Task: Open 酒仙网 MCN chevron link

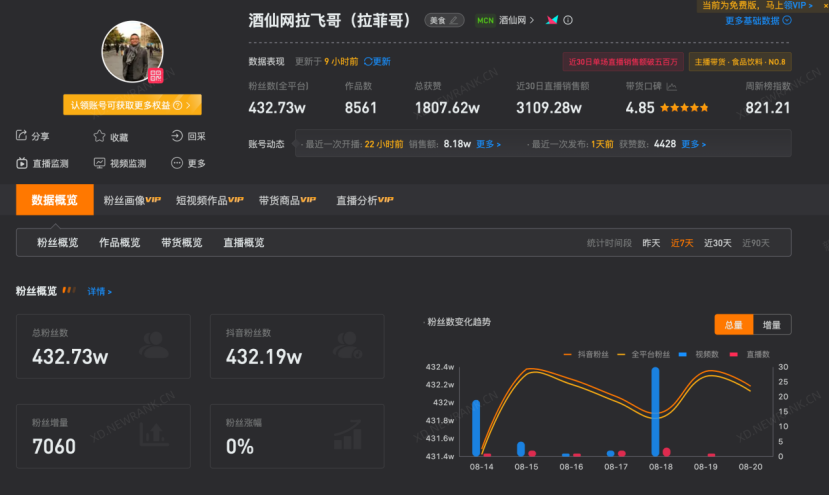Action: pos(517,20)
